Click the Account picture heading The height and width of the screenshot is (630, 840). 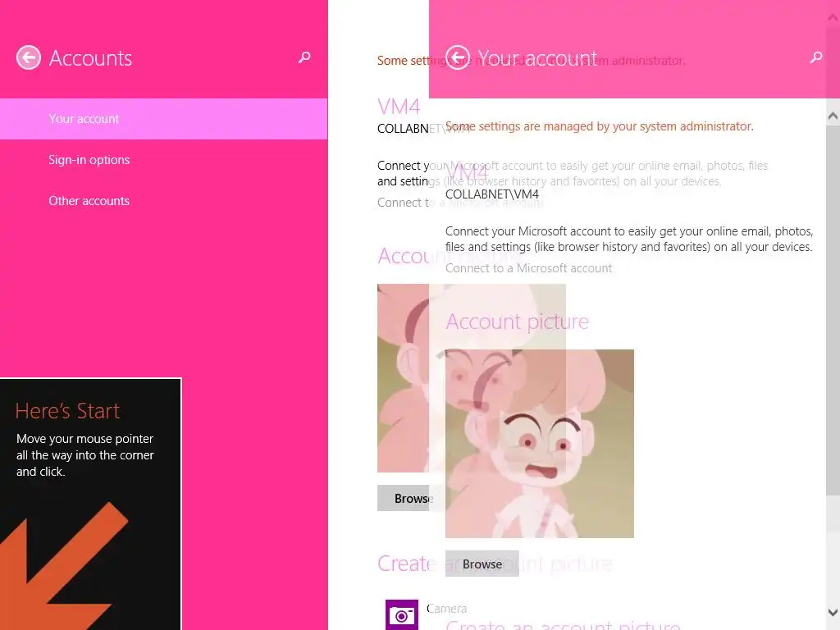pos(518,322)
